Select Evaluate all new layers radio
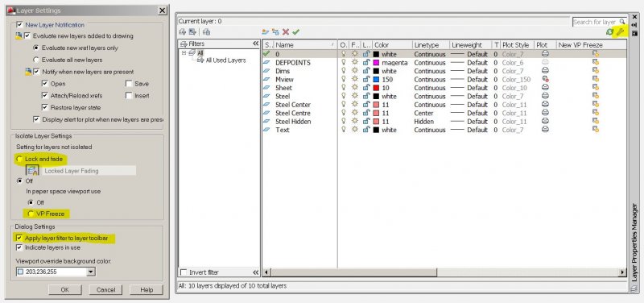 click(35, 60)
